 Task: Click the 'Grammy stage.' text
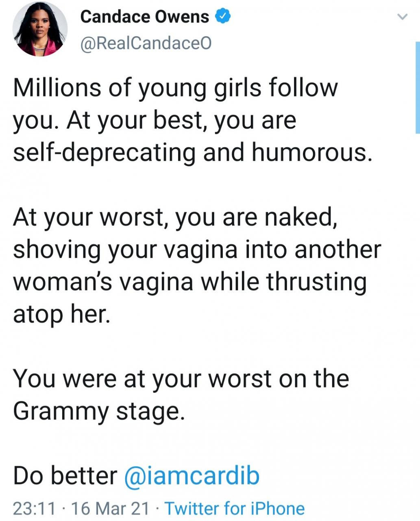tap(99, 411)
